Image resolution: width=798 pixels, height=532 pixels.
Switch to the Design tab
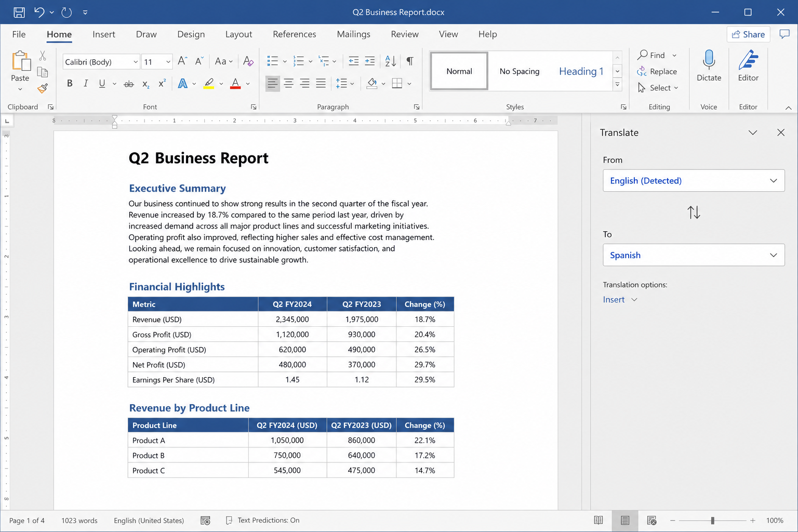191,34
